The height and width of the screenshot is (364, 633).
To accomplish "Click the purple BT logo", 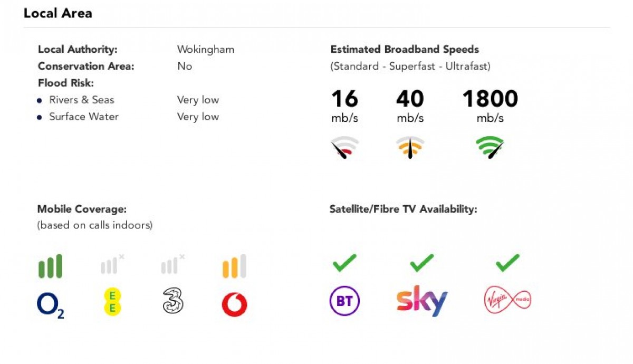I will (344, 301).
